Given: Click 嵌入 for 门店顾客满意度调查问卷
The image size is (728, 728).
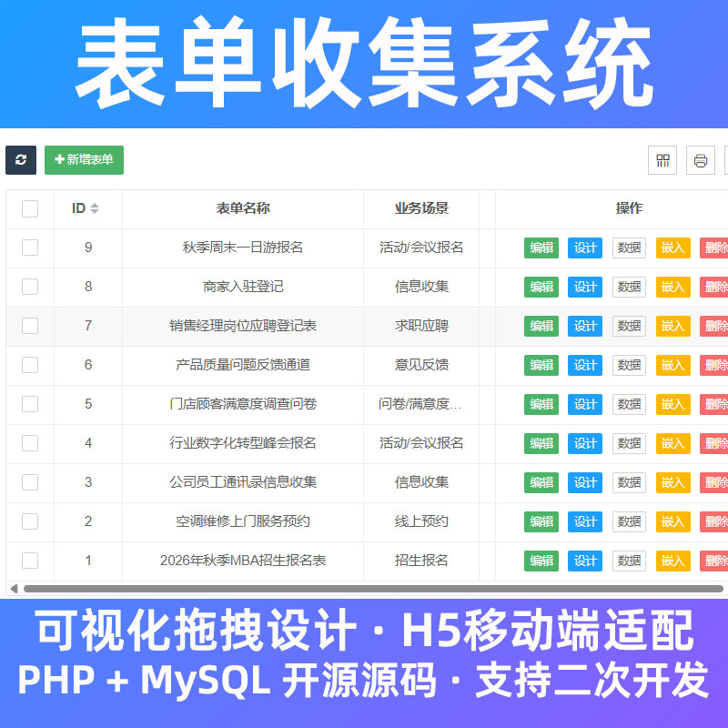Looking at the screenshot, I should point(673,404).
